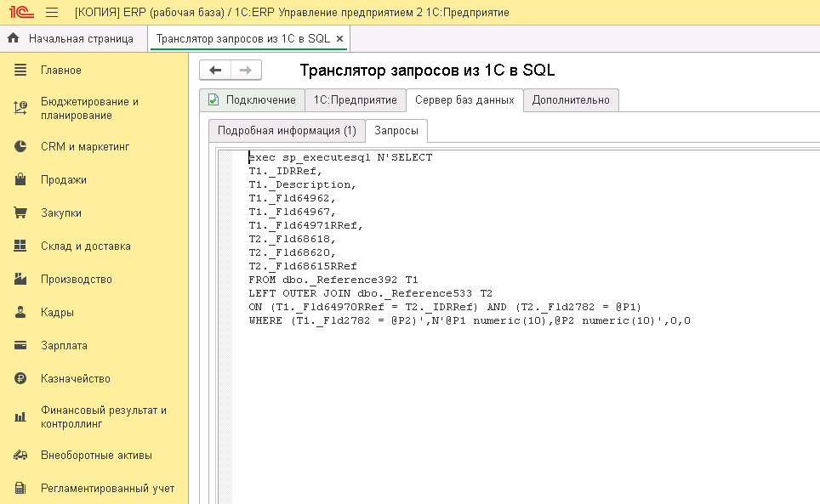The height and width of the screenshot is (504, 820).
Task: Open Финансовый результат и контроллинг section
Action: point(104,416)
